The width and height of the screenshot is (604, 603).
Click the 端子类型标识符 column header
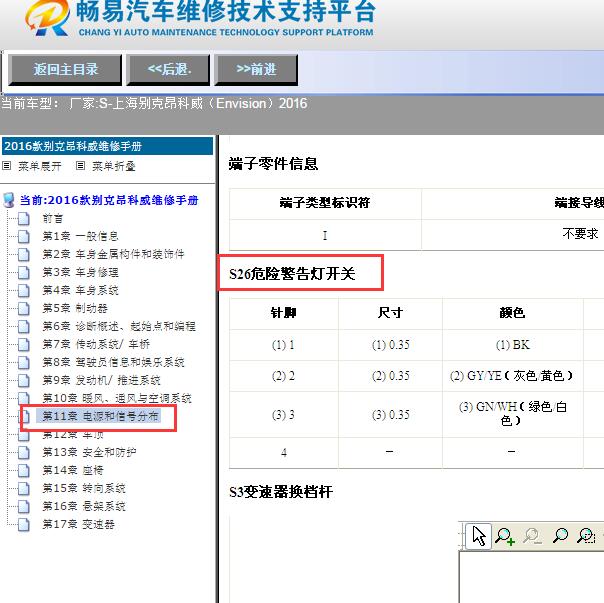click(x=325, y=203)
